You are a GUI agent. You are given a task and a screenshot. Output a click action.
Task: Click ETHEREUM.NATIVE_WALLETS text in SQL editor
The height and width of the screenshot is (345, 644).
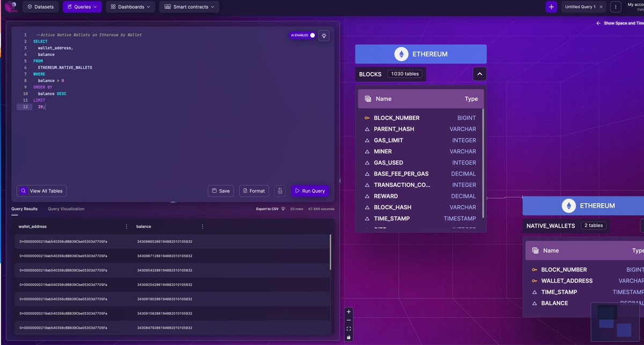(x=65, y=68)
